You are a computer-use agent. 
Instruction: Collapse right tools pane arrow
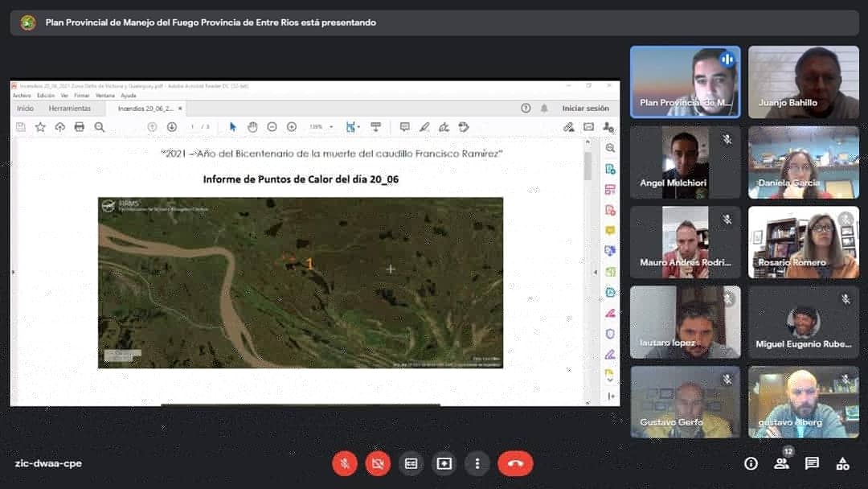[596, 272]
